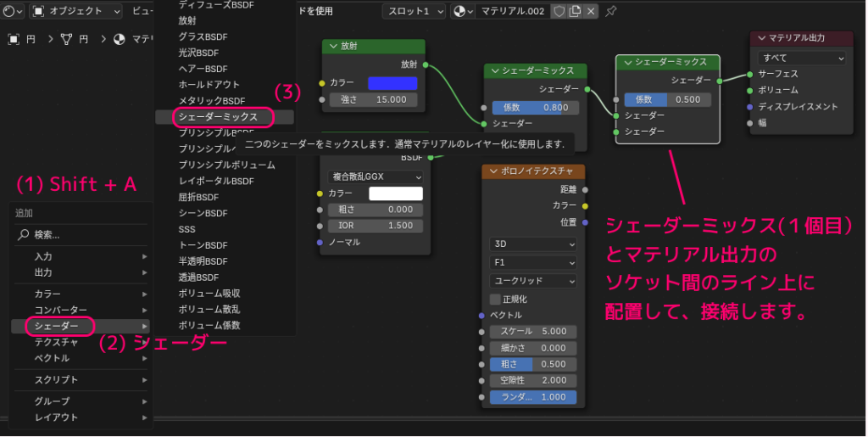The width and height of the screenshot is (868, 437).
Task: Open the ユークリッド distance dropdown
Action: pos(532,281)
